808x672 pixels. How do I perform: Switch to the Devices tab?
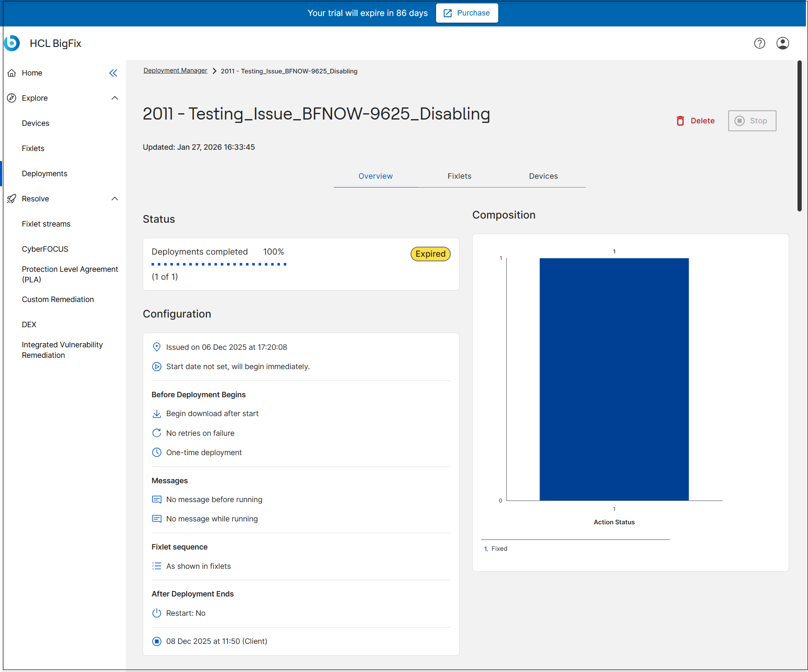(543, 176)
